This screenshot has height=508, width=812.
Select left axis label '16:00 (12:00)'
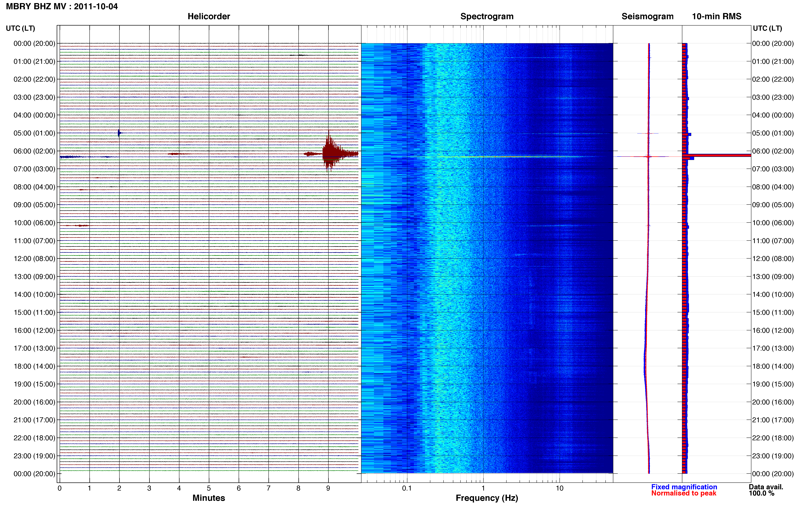click(x=34, y=330)
